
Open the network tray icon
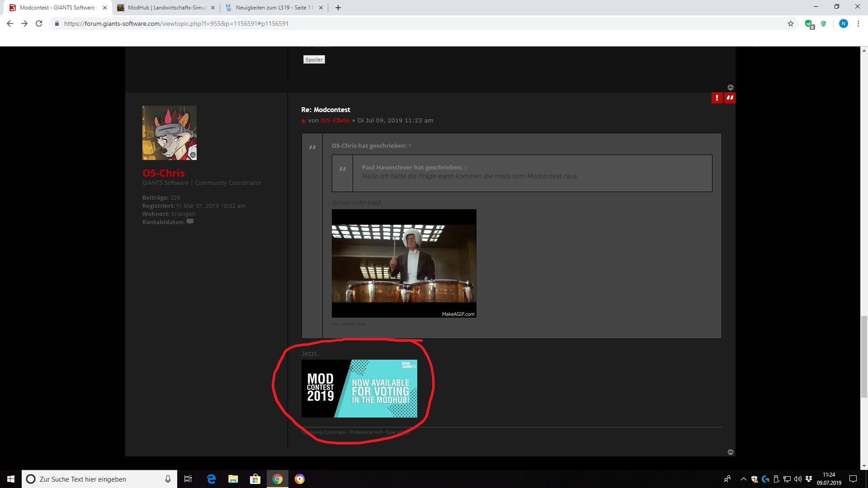pyautogui.click(x=787, y=479)
